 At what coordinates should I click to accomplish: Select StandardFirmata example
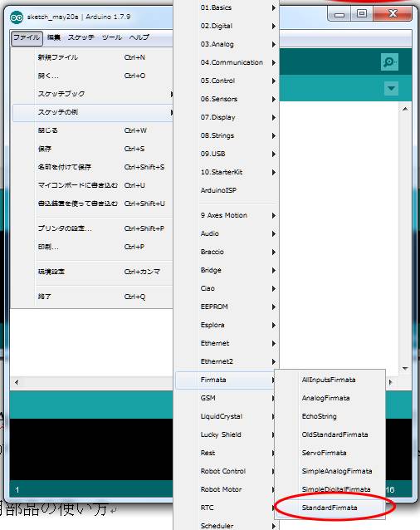click(330, 508)
